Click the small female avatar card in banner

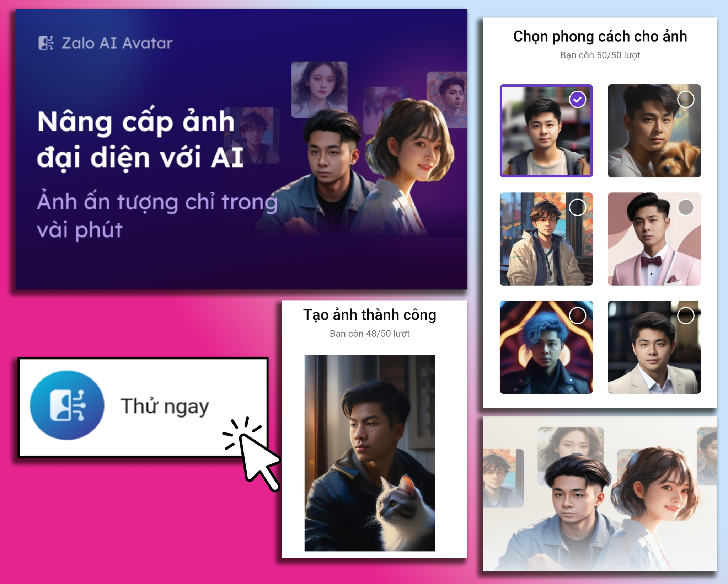tap(319, 89)
